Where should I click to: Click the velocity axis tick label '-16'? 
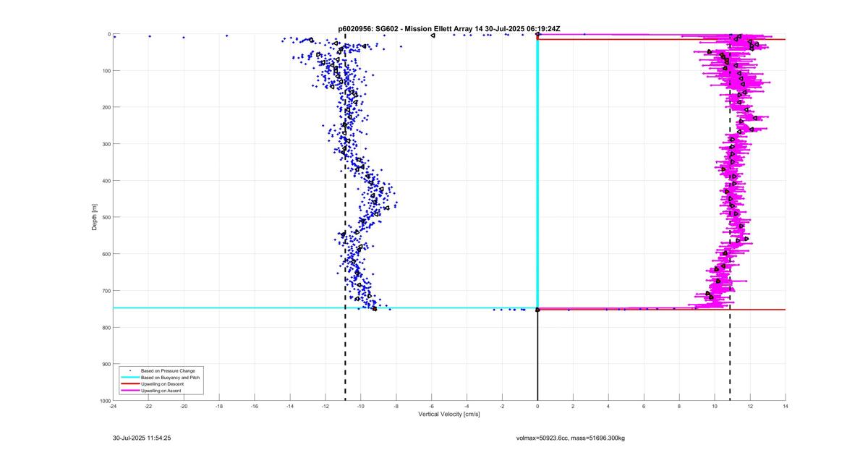[255, 407]
